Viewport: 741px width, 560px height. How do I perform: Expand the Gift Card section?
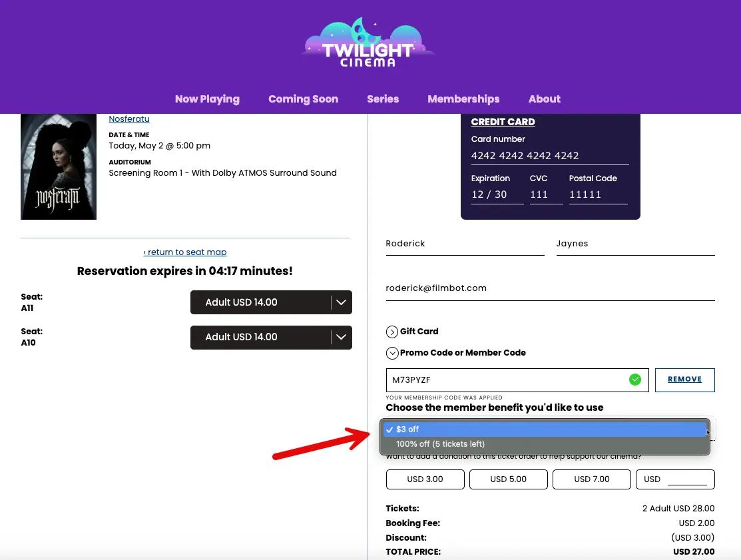coord(412,332)
